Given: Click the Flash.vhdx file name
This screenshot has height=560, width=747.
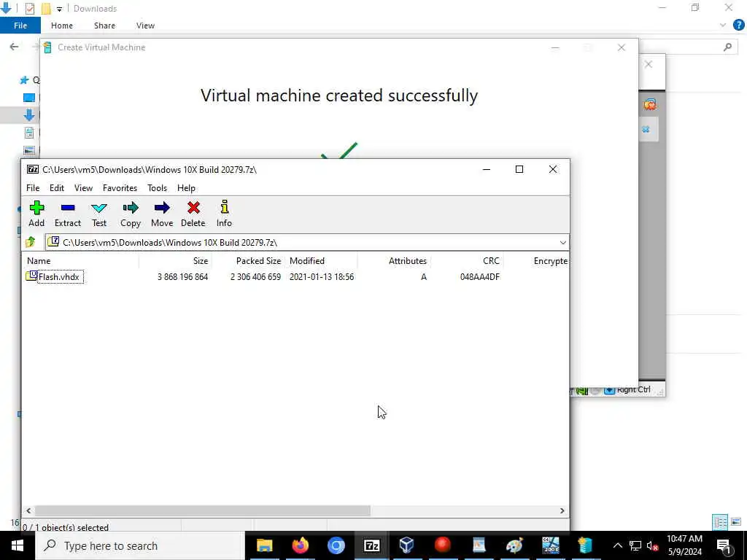Looking at the screenshot, I should click(x=59, y=276).
